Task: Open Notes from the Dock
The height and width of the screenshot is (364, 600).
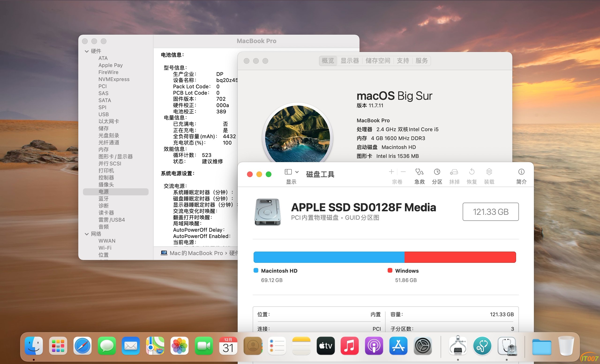Action: 301,346
